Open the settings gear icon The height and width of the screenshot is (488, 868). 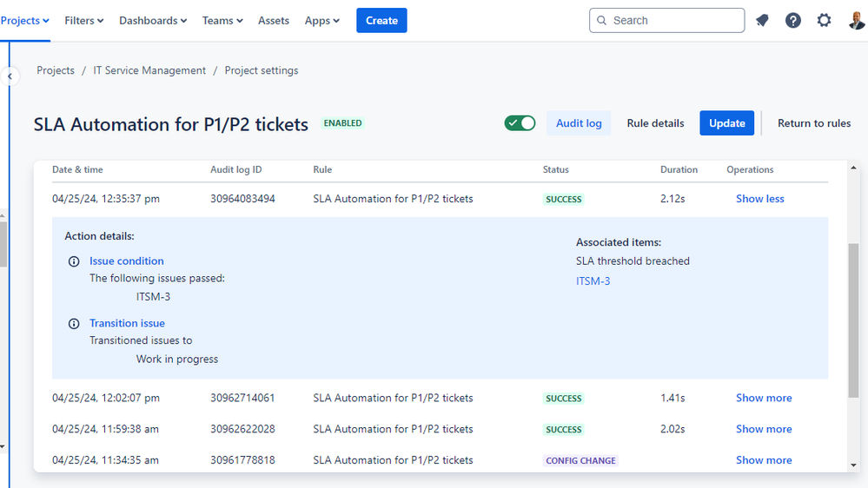click(824, 20)
